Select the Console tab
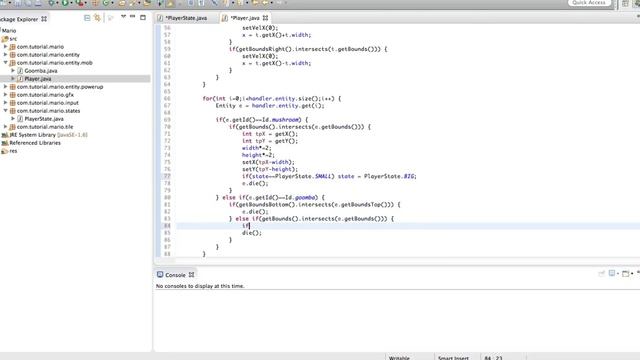The image size is (640, 360). coord(176,275)
